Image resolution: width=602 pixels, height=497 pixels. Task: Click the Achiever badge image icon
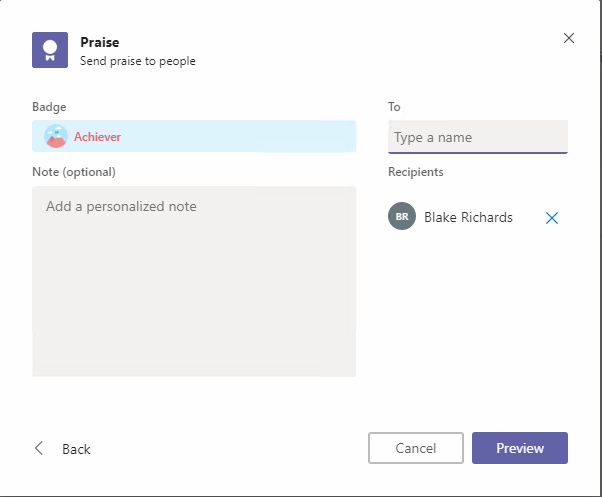(56, 137)
